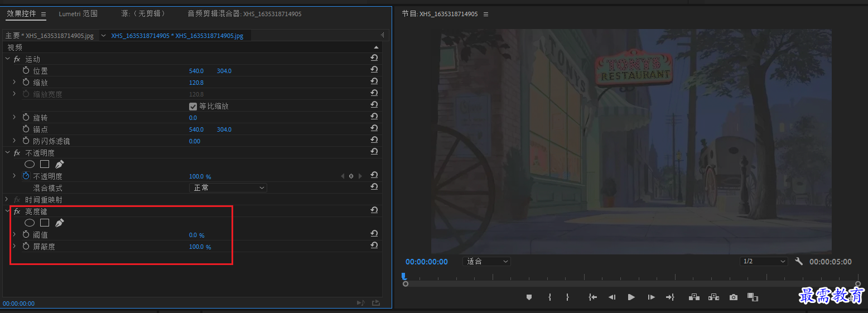Expand the 时间重映射 time remapping section

pyautogui.click(x=7, y=199)
